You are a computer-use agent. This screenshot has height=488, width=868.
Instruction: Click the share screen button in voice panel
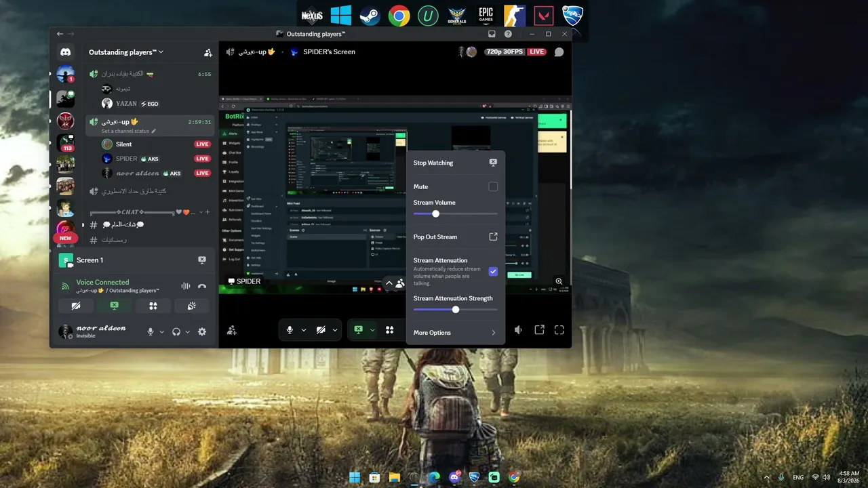point(115,306)
